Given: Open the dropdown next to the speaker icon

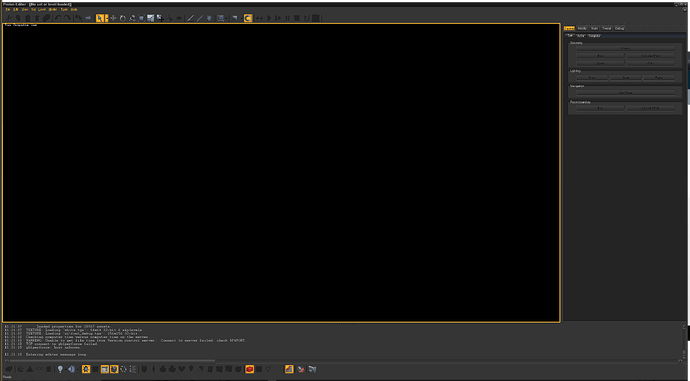Looking at the screenshot, I should 77,369.
